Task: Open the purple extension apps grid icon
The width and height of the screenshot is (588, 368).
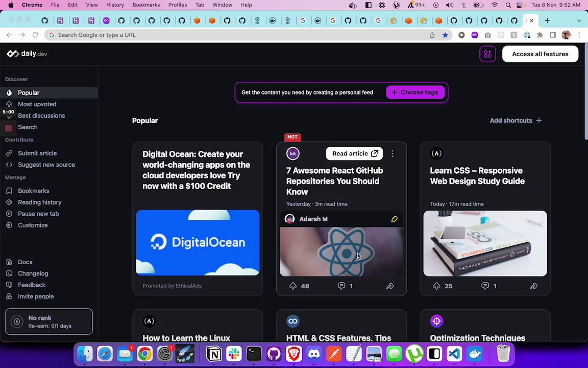Action: coord(487,54)
